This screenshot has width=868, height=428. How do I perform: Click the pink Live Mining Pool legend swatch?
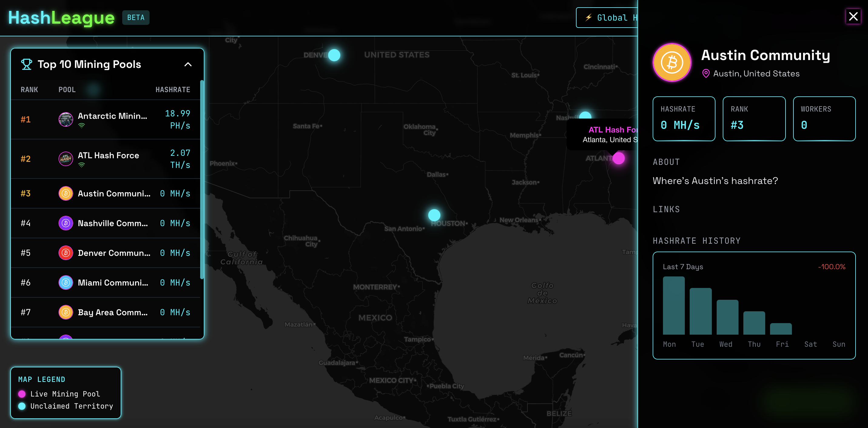click(x=22, y=394)
